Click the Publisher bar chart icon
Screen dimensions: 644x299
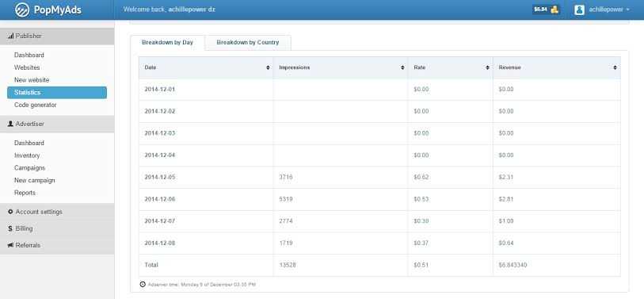pyautogui.click(x=10, y=36)
